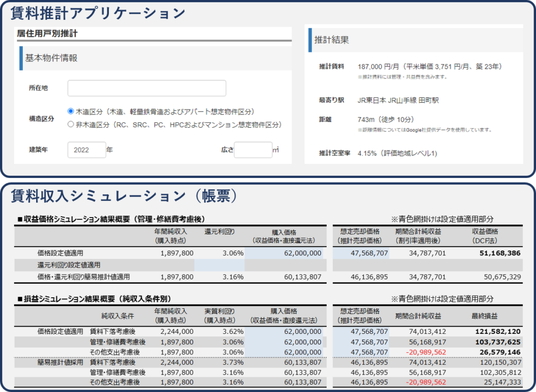Screen dimensions: 536x392
Task: Click the Google distance data note
Action: click(x=425, y=130)
